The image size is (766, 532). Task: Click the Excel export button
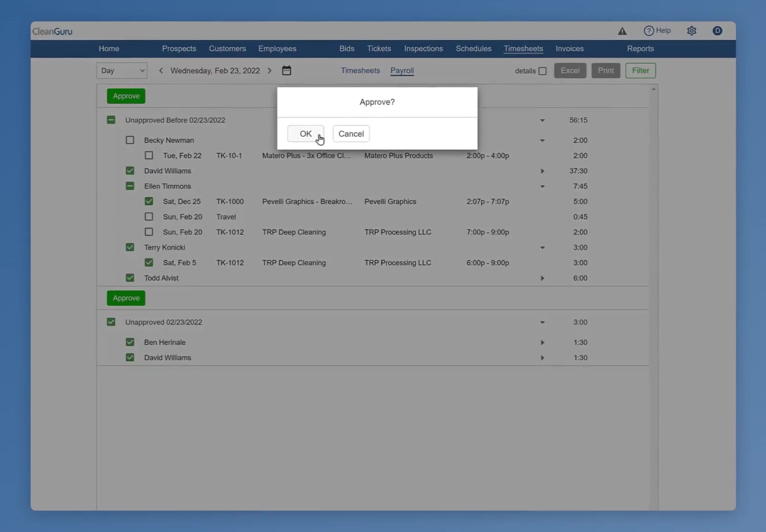pos(570,70)
